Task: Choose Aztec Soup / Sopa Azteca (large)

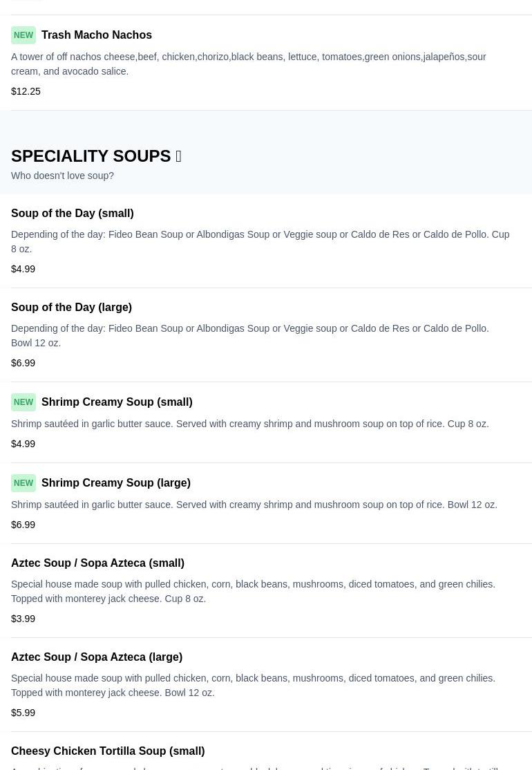Action: (97, 657)
